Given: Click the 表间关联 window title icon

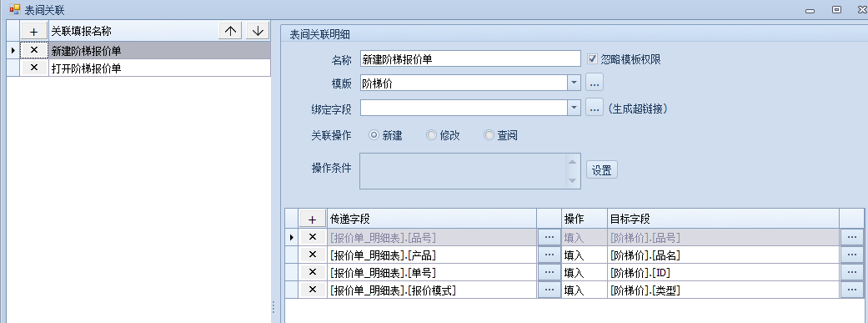Looking at the screenshot, I should coord(14,9).
